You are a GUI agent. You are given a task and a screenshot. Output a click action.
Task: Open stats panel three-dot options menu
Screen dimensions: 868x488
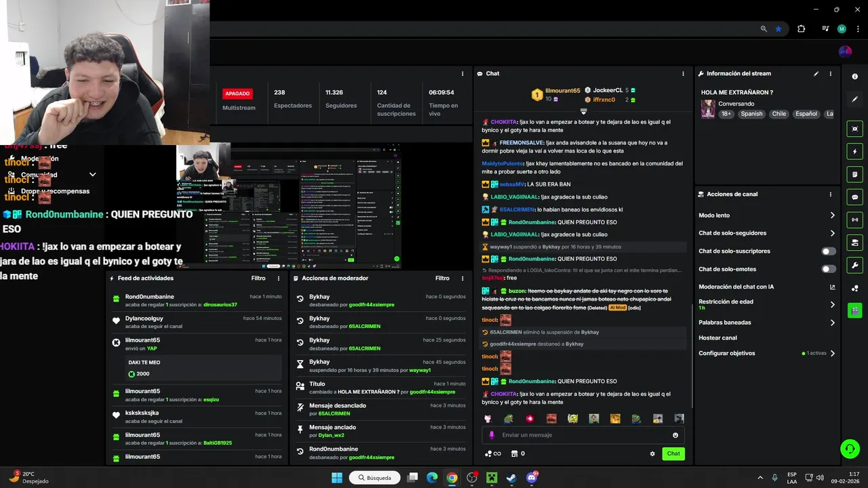(462, 73)
